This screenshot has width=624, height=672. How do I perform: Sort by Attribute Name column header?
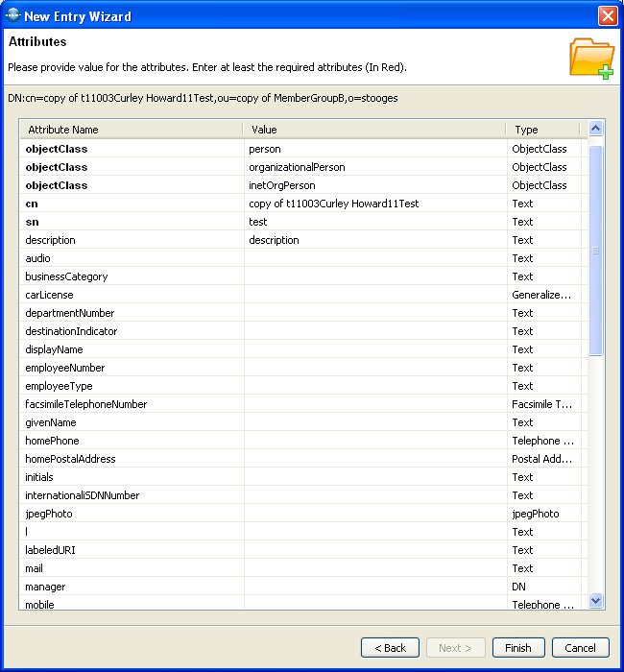coord(132,130)
